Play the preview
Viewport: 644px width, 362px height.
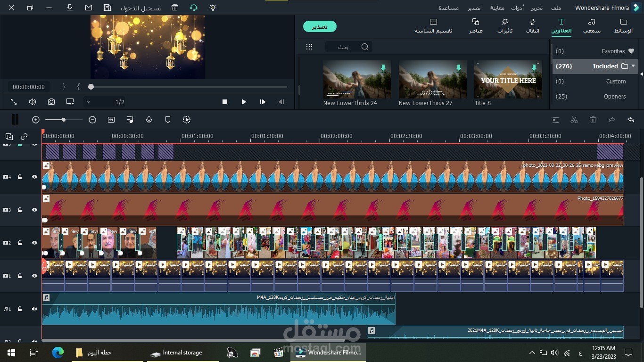tap(244, 102)
